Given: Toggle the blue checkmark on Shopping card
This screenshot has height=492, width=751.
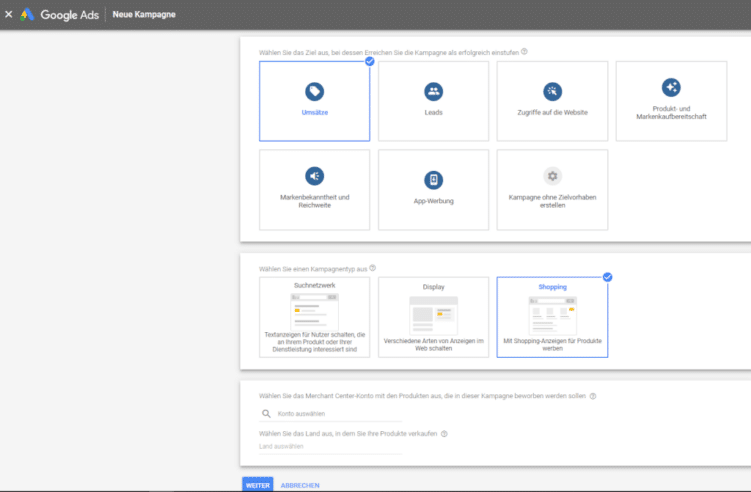Looking at the screenshot, I should pyautogui.click(x=607, y=277).
